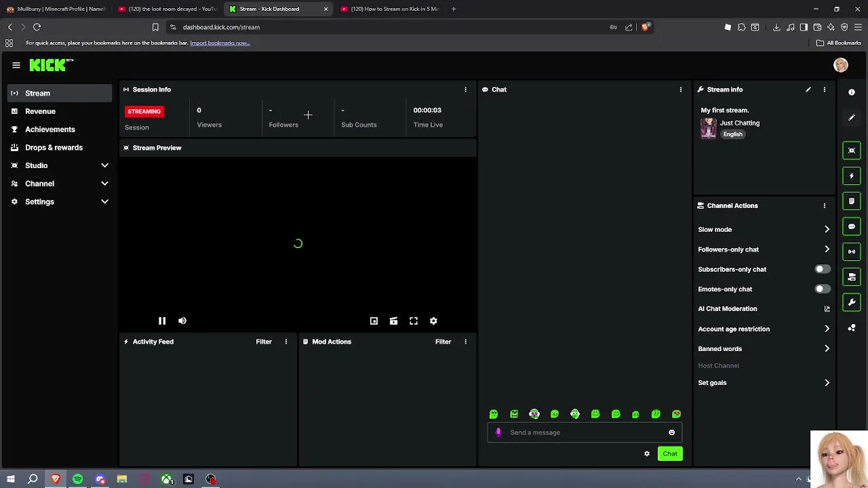868x488 pixels.
Task: Toggle Chat bubble widget in right sidebar
Action: [x=852, y=226]
